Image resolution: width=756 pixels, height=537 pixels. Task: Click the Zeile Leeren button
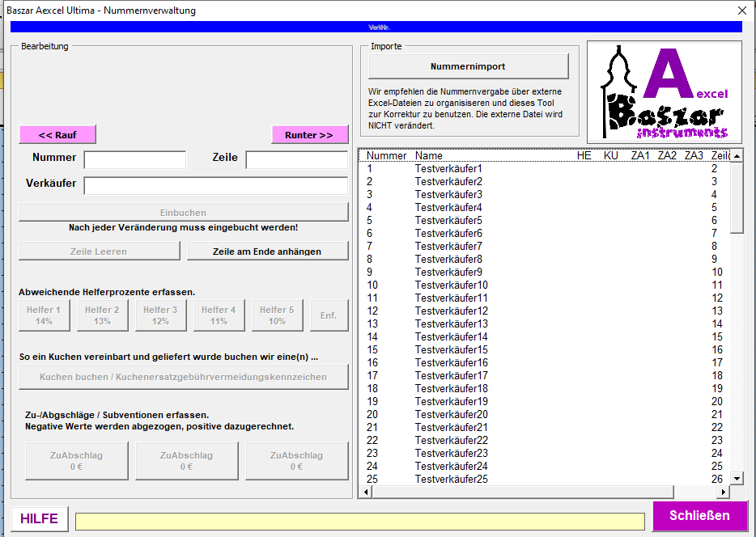pos(99,251)
